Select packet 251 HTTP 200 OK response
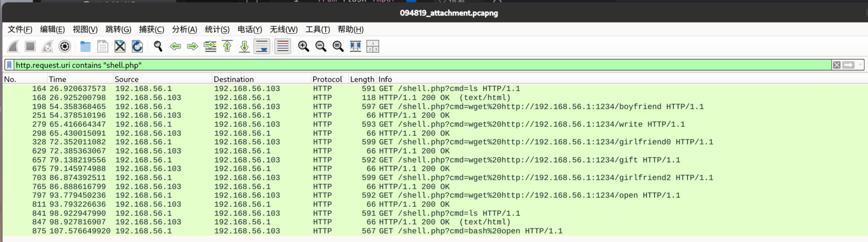This screenshot has width=868, height=242. pyautogui.click(x=435, y=115)
